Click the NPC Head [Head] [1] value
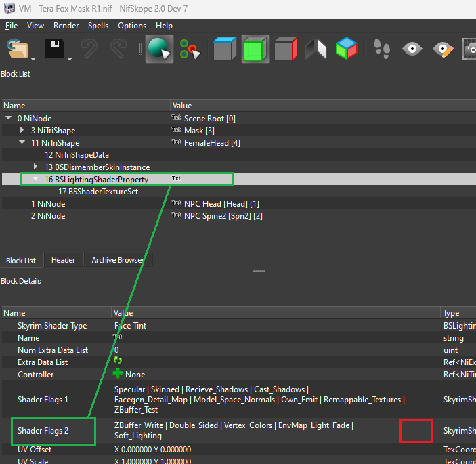Viewport: 476px width, 464px height. tap(221, 204)
